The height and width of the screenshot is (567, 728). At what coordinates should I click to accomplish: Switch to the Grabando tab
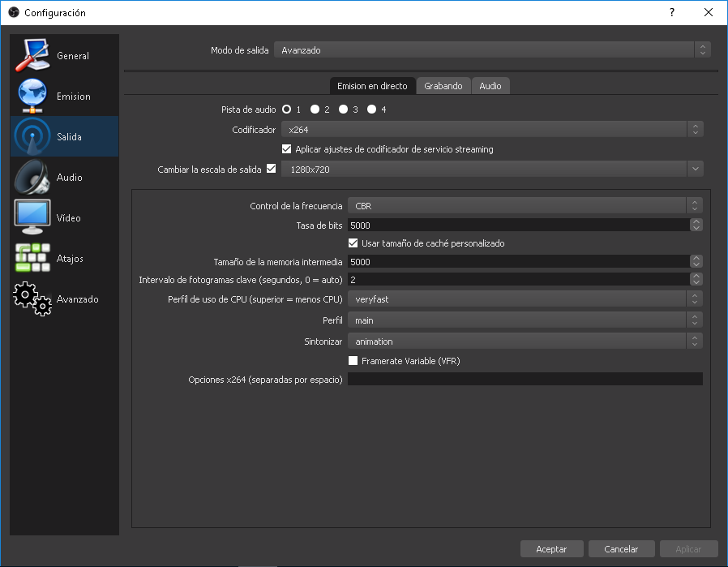pos(443,86)
